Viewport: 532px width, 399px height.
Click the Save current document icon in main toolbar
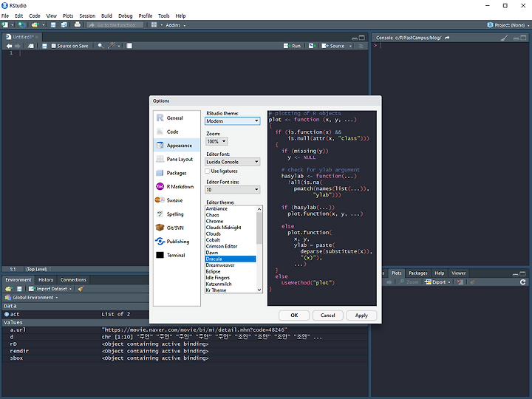pyautogui.click(x=53, y=25)
